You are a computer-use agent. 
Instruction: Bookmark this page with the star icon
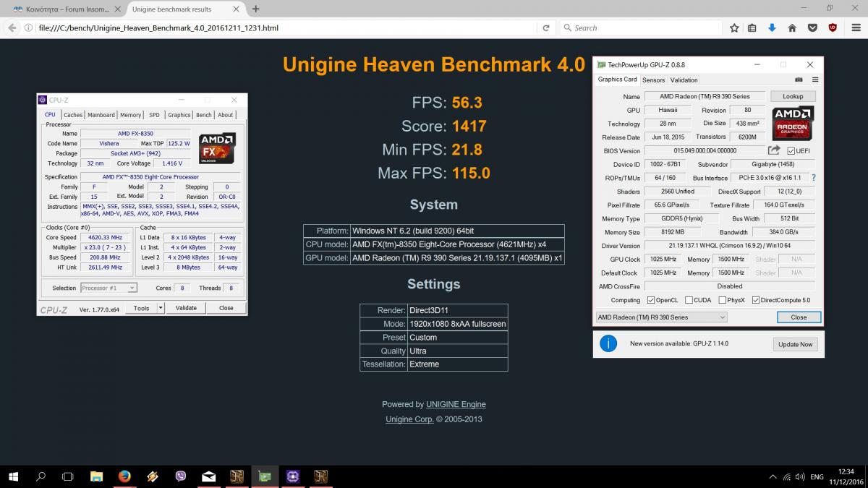[734, 28]
